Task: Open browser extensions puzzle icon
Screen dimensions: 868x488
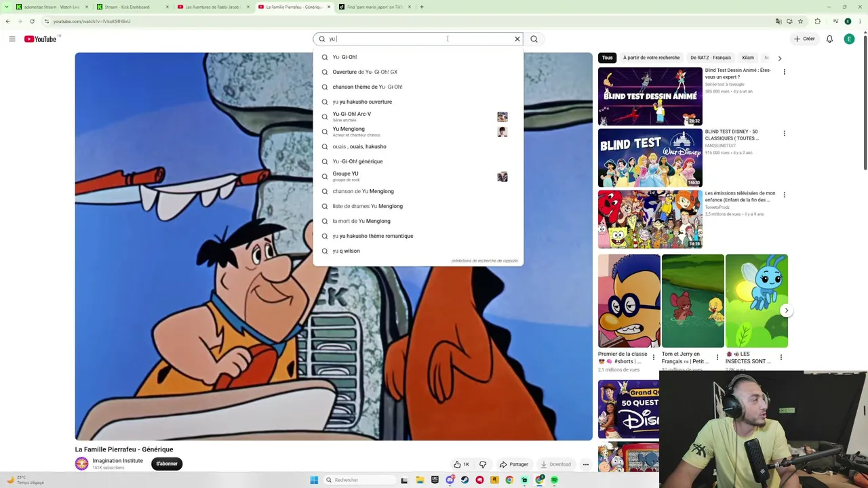Action: point(818,21)
